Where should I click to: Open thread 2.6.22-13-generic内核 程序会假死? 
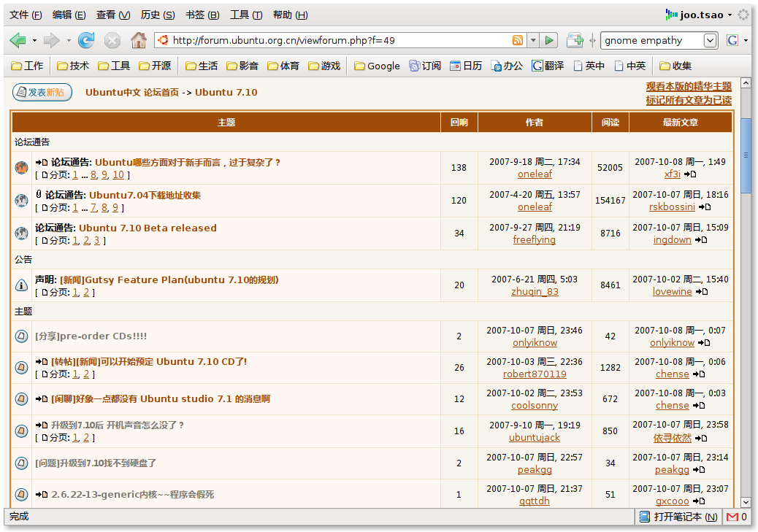(132, 494)
